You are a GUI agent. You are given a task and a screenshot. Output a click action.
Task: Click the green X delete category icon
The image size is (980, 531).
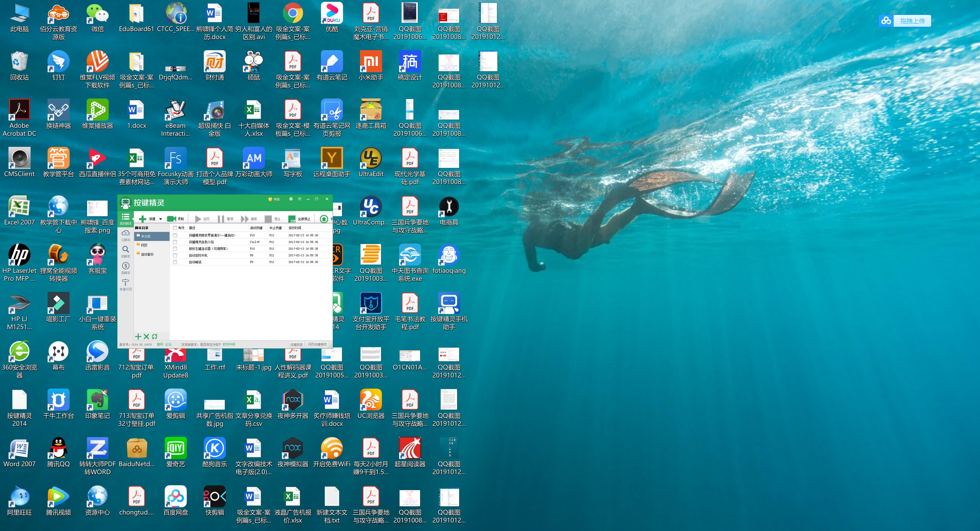click(146, 337)
